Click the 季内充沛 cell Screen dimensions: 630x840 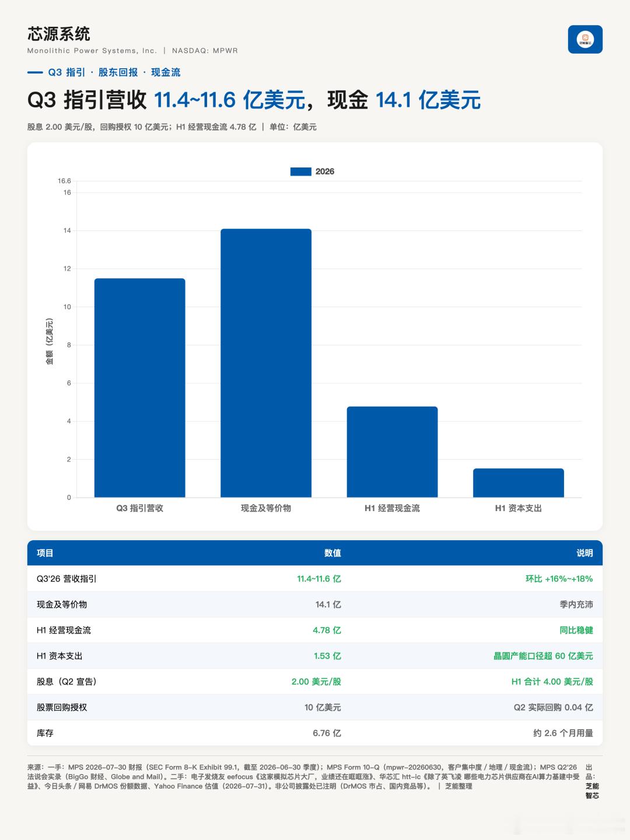pyautogui.click(x=576, y=604)
